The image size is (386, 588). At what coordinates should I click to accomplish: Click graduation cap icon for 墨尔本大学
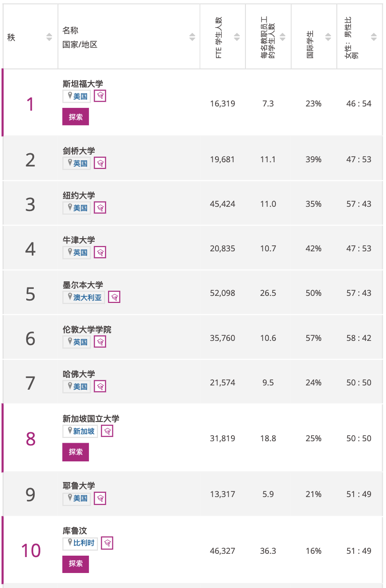coord(114,297)
